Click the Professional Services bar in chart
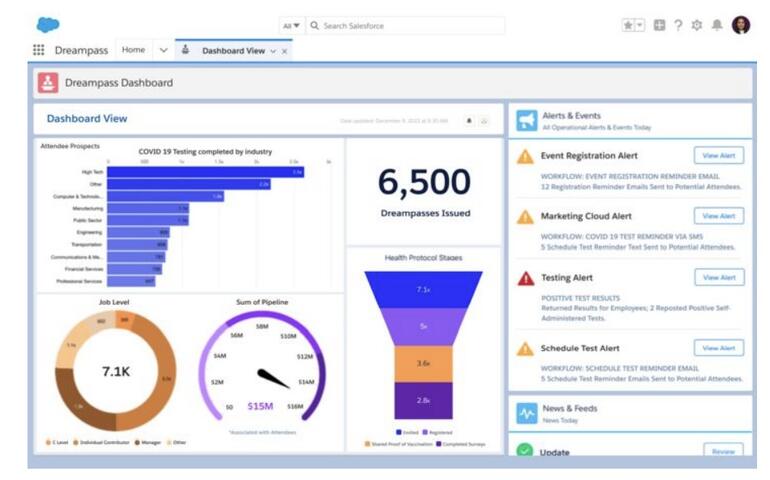The width and height of the screenshot is (770, 480). (x=131, y=281)
